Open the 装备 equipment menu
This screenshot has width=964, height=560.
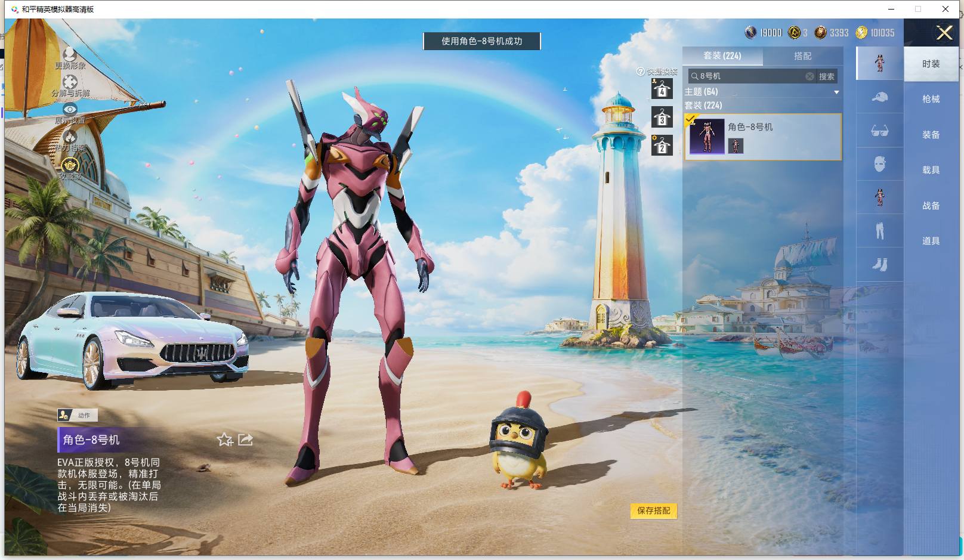[x=931, y=135]
